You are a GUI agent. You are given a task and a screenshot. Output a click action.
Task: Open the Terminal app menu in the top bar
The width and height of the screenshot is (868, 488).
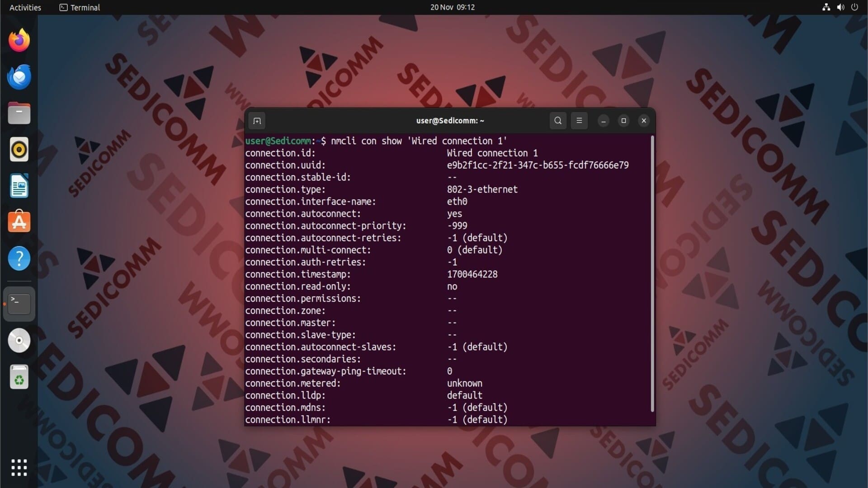(80, 7)
